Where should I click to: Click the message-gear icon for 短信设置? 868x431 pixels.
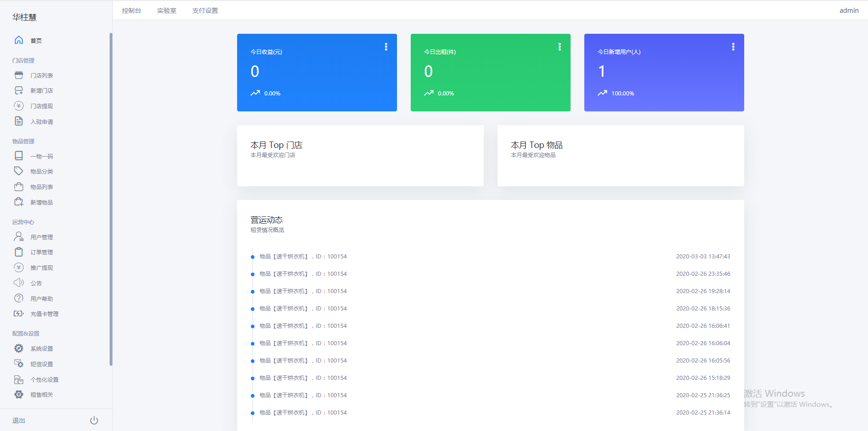(19, 364)
